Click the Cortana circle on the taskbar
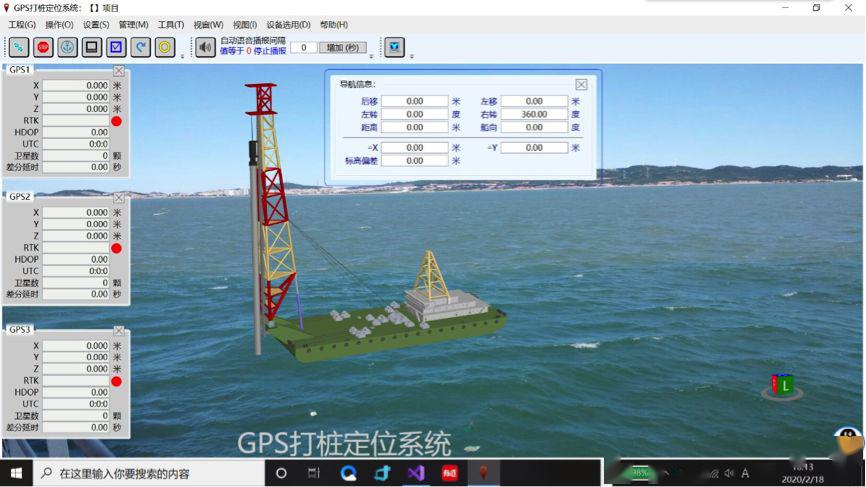 [x=281, y=473]
